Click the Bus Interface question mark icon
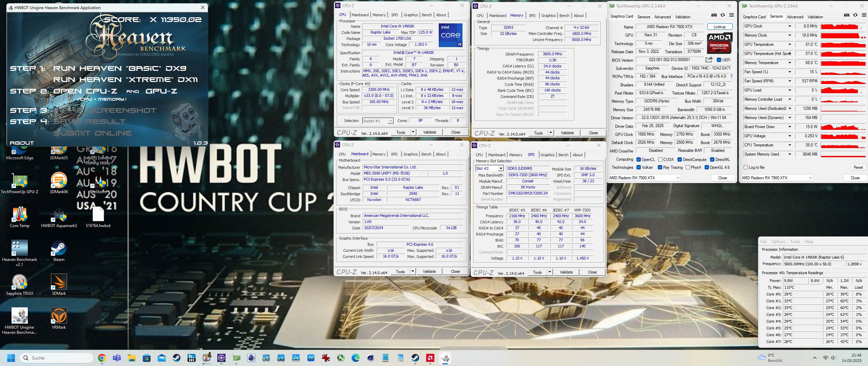Screen dimensions: 868x366 [x=731, y=76]
